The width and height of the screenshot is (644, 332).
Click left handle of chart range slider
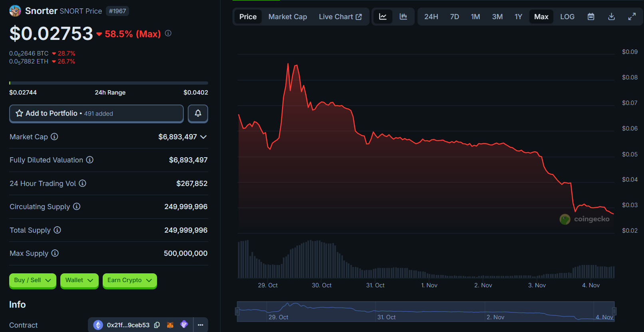[237, 311]
